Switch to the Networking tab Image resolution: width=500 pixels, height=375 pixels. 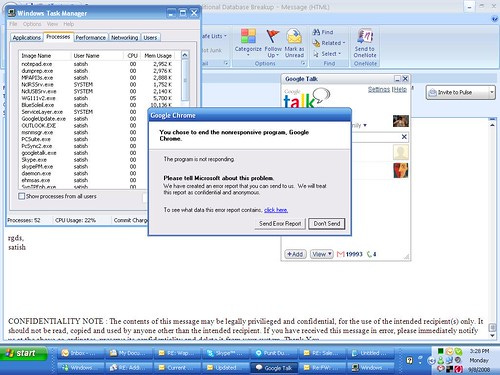coord(124,38)
